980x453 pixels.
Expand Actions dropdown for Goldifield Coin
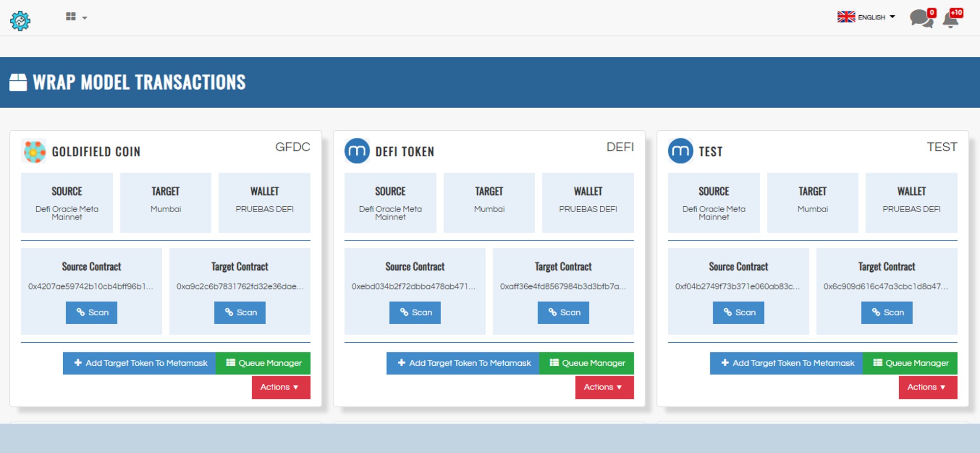tap(280, 387)
